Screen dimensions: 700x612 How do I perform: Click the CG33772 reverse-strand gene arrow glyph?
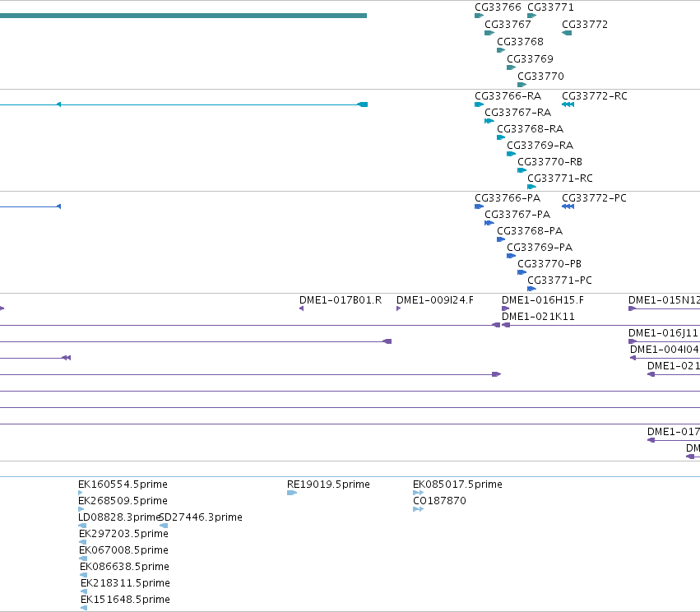point(567,33)
